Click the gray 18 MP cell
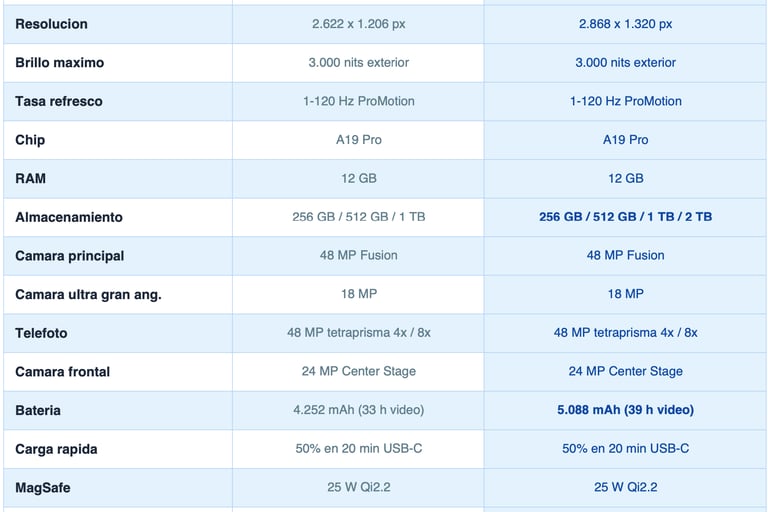This screenshot has width=768, height=512. [359, 294]
